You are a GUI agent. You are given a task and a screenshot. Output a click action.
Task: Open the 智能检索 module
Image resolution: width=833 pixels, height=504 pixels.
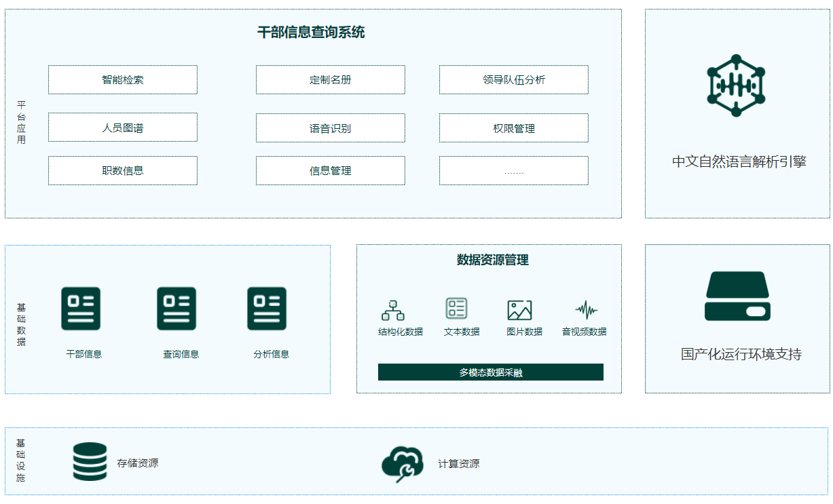(x=123, y=80)
